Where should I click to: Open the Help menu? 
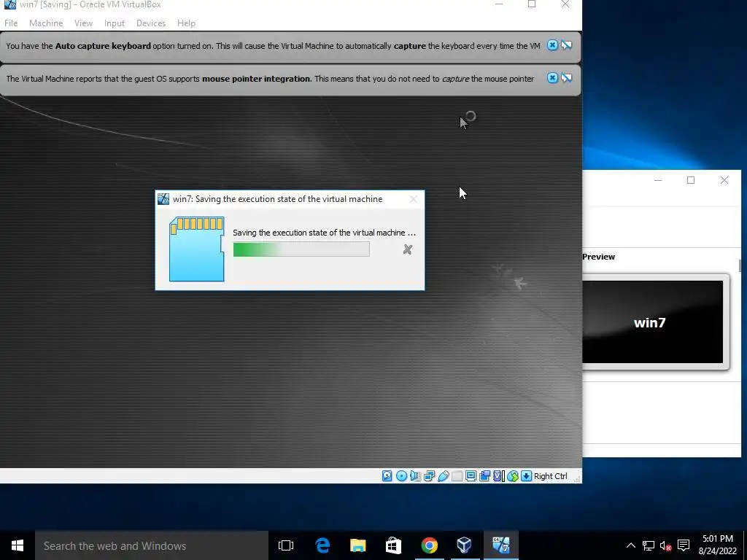(186, 23)
